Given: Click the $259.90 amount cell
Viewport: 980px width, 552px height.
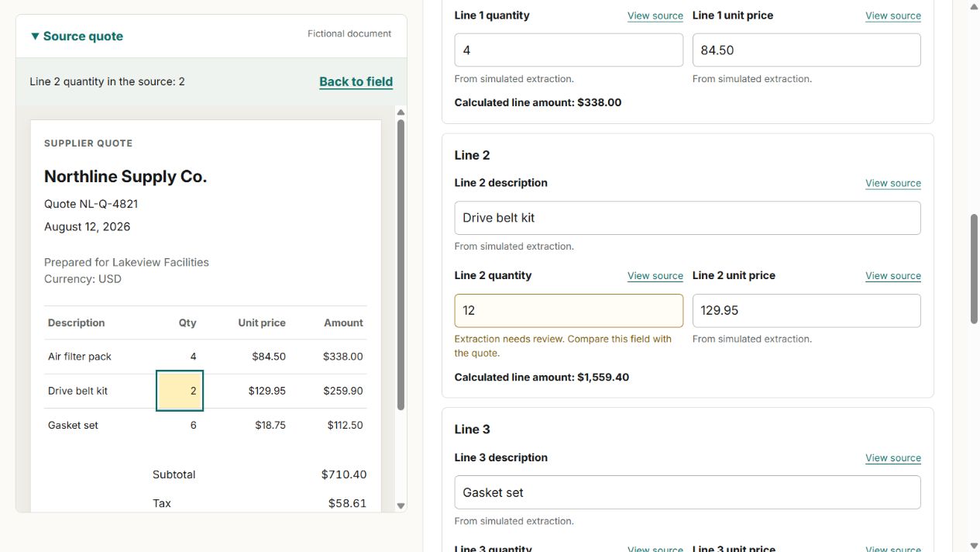Looking at the screenshot, I should [342, 391].
